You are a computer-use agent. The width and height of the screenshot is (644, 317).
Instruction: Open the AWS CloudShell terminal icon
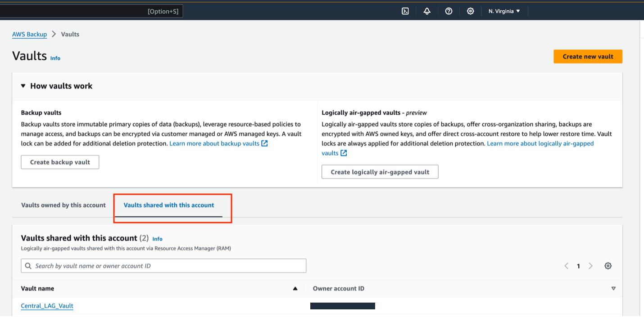click(405, 11)
